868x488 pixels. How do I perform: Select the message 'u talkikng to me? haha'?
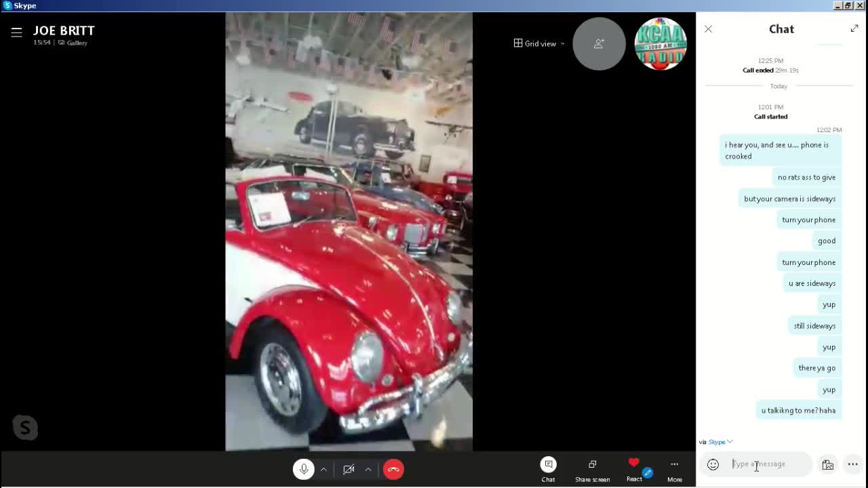798,410
